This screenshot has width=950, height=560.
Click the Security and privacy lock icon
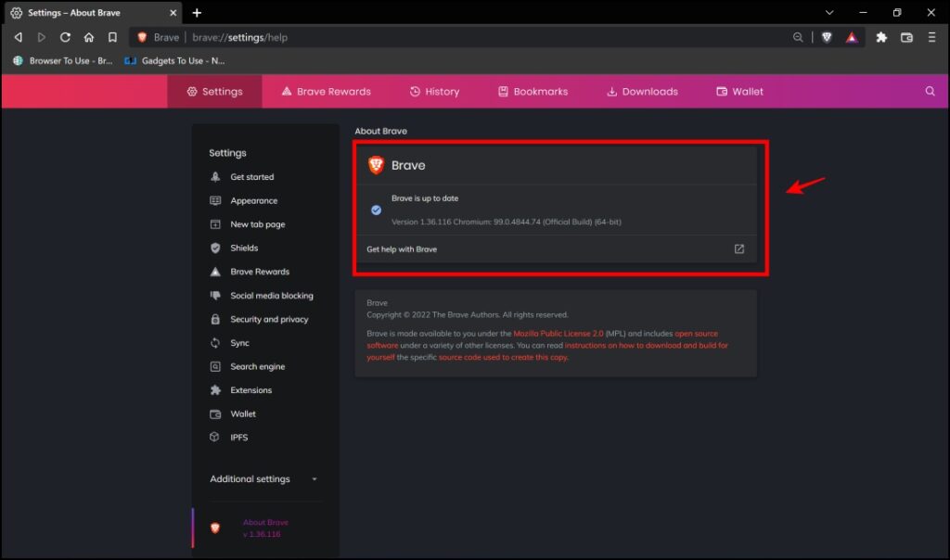click(215, 319)
